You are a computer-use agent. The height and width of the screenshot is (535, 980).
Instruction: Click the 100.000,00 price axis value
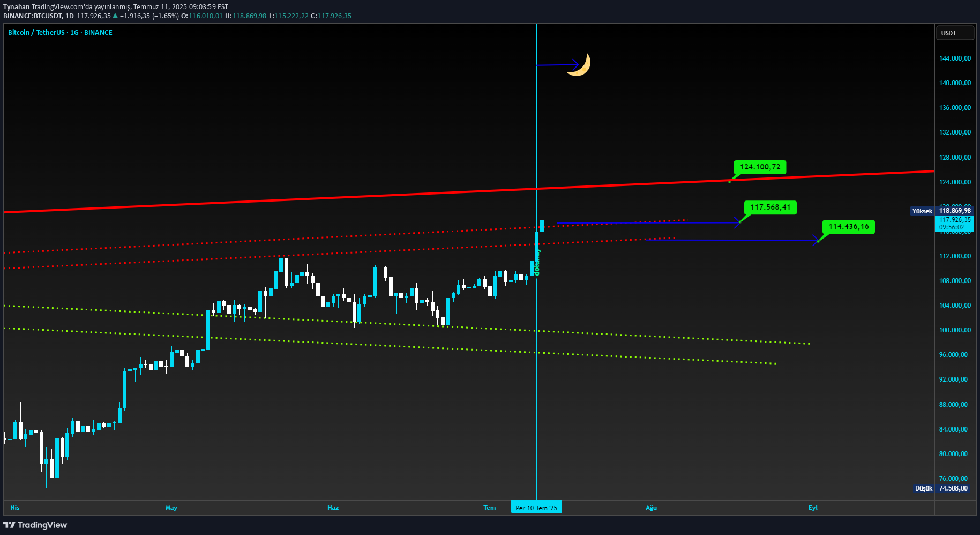[955, 330]
